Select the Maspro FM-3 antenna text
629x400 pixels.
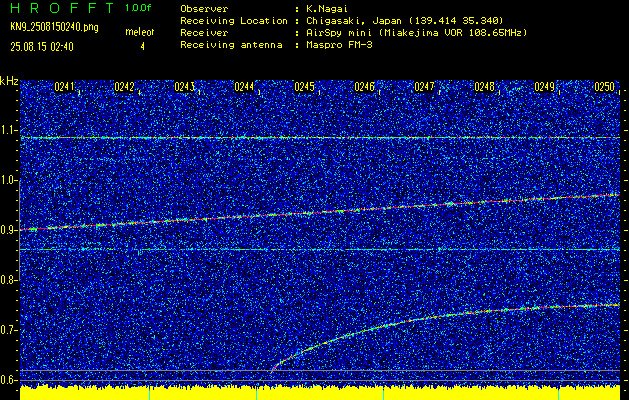[339, 45]
